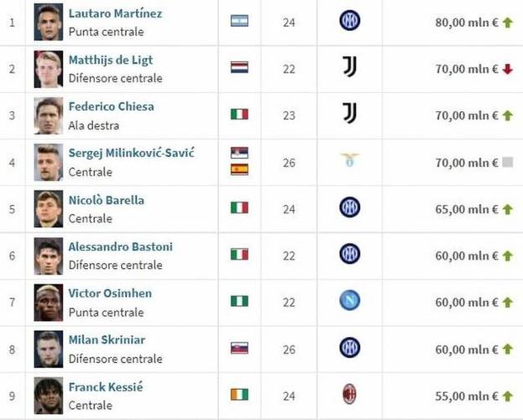Open Alessandro Bastoni player page
523x420 pixels.
coord(120,247)
